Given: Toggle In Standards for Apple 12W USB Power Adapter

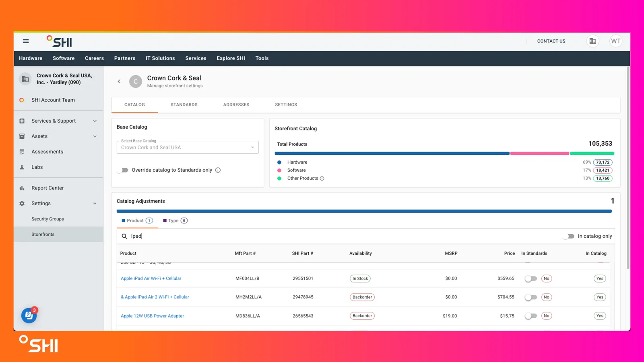Looking at the screenshot, I should 531,316.
